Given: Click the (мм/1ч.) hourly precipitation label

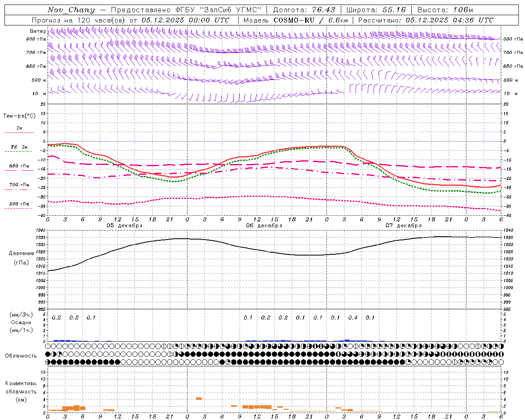Looking at the screenshot, I should pos(21,330).
